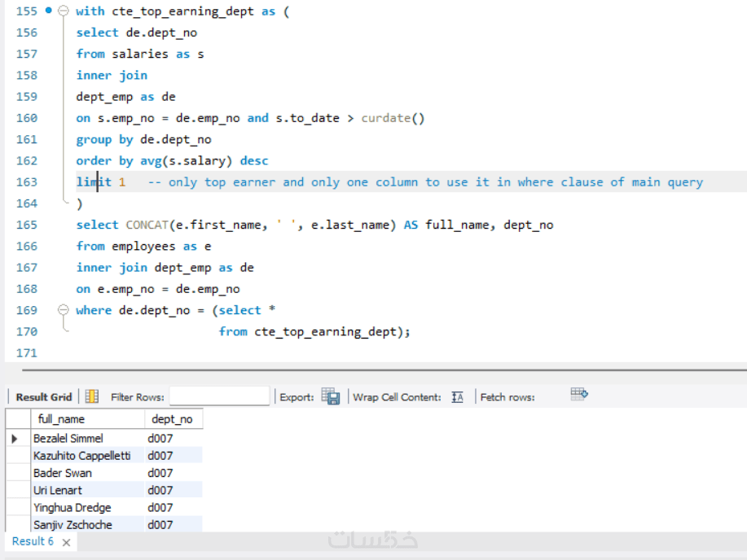Toggle the form editor grid icon

91,396
